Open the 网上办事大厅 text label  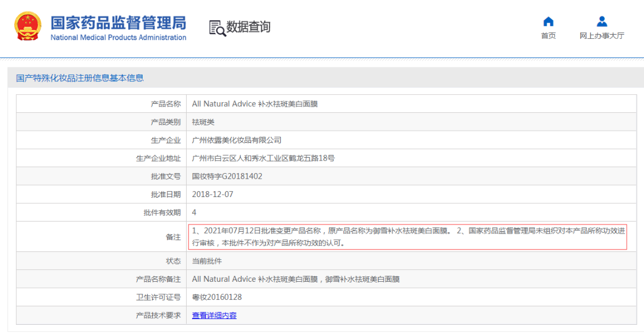[x=602, y=36]
